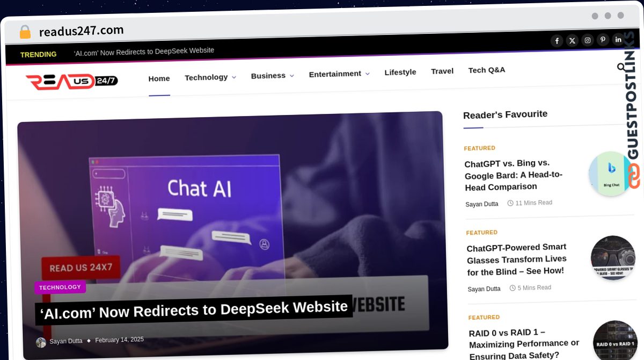Open the Tech Q&A menu item
The width and height of the screenshot is (644, 360).
[487, 70]
